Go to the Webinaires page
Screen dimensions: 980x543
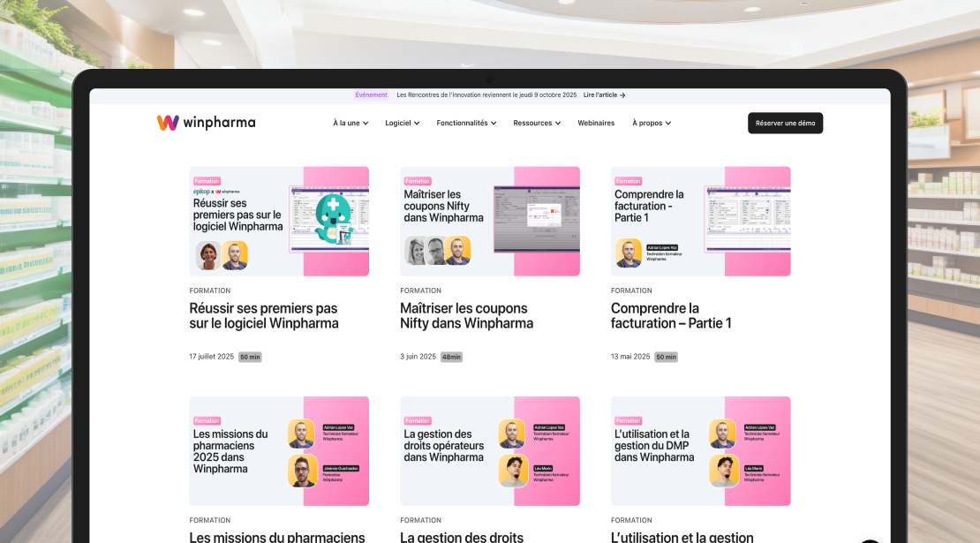[x=596, y=124]
